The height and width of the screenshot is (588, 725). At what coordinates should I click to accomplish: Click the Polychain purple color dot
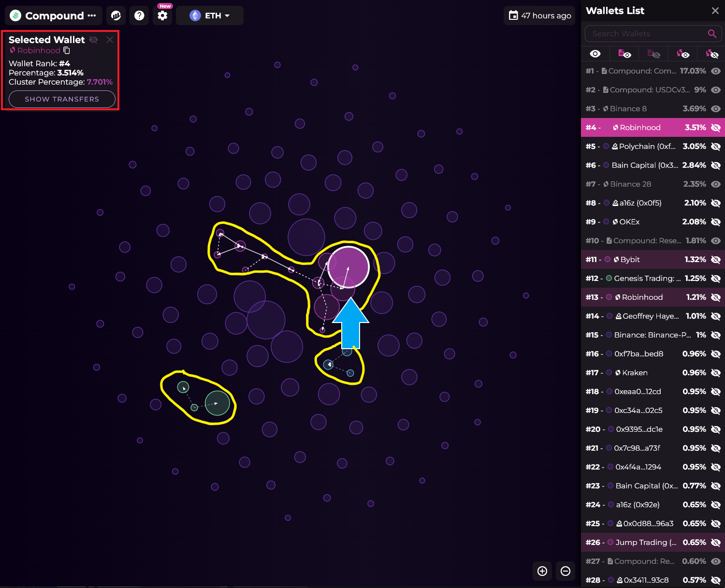[606, 147]
